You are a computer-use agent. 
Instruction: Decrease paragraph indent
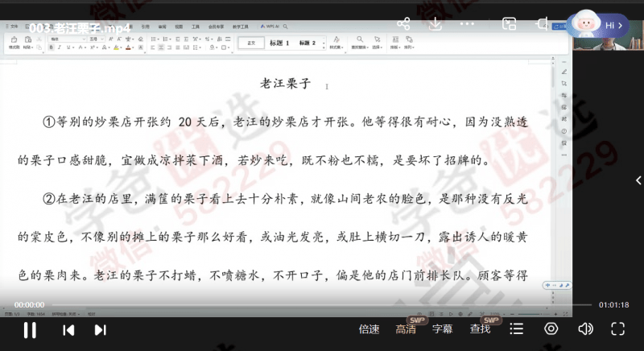point(178,39)
